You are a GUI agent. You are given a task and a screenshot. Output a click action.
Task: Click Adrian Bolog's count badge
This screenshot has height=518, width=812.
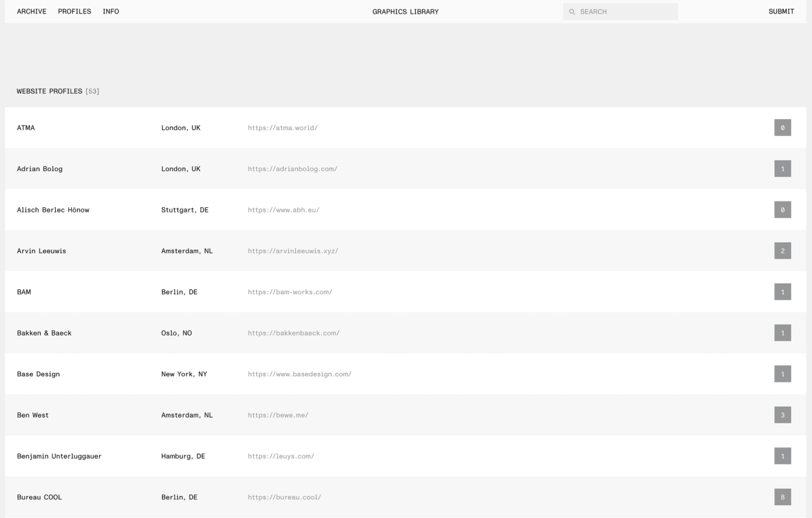click(x=782, y=169)
